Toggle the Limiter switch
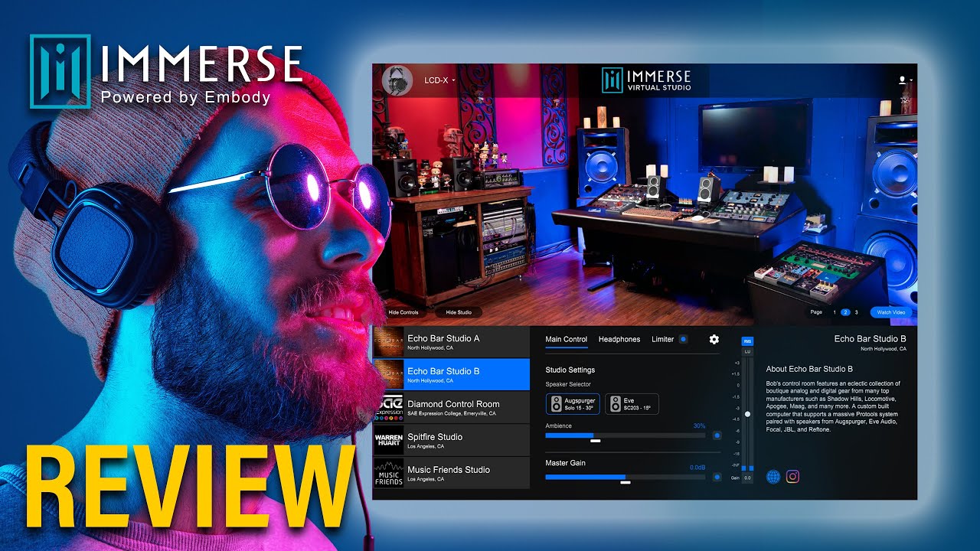The height and width of the screenshot is (551, 980). pyautogui.click(x=683, y=339)
